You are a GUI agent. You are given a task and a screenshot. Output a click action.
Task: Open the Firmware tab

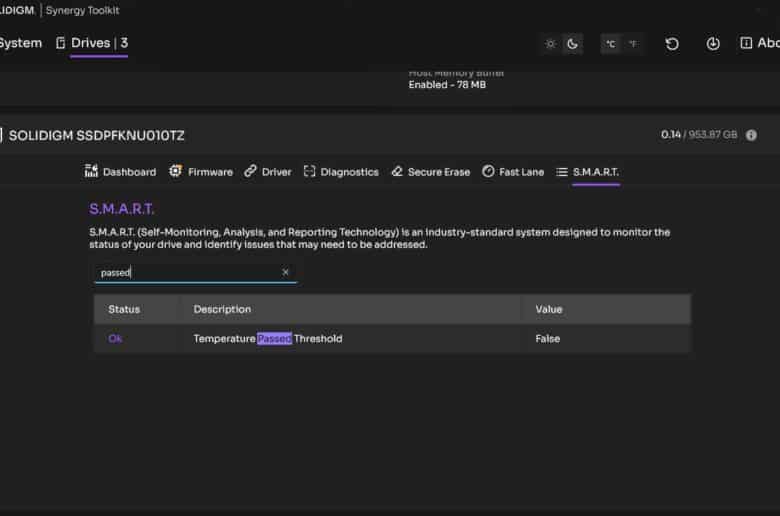tap(201, 172)
